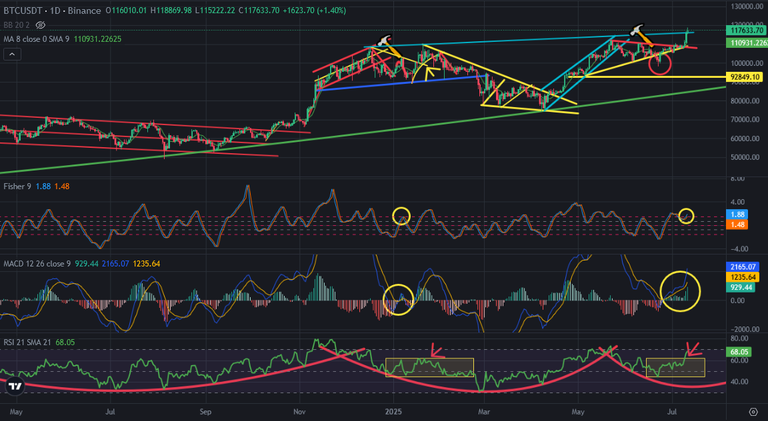Open chart settings gear at bottom right
This screenshot has height=421, width=768.
pos(753,412)
